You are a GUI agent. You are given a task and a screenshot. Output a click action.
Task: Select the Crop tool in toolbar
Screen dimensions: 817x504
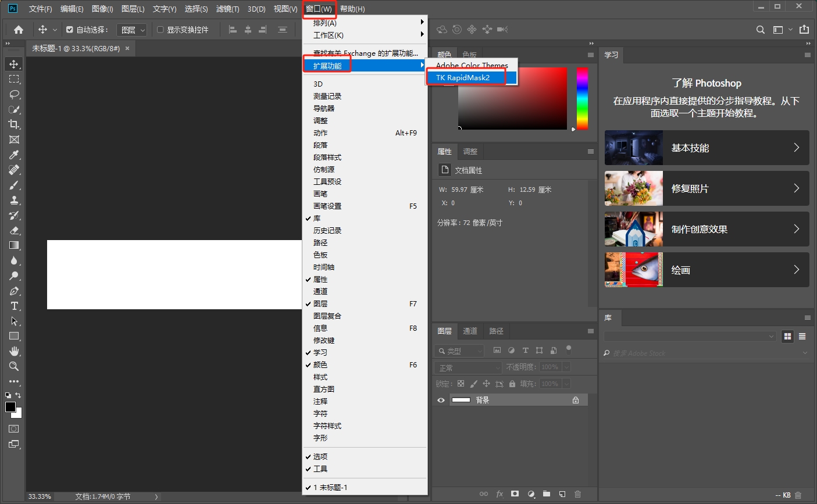point(14,124)
